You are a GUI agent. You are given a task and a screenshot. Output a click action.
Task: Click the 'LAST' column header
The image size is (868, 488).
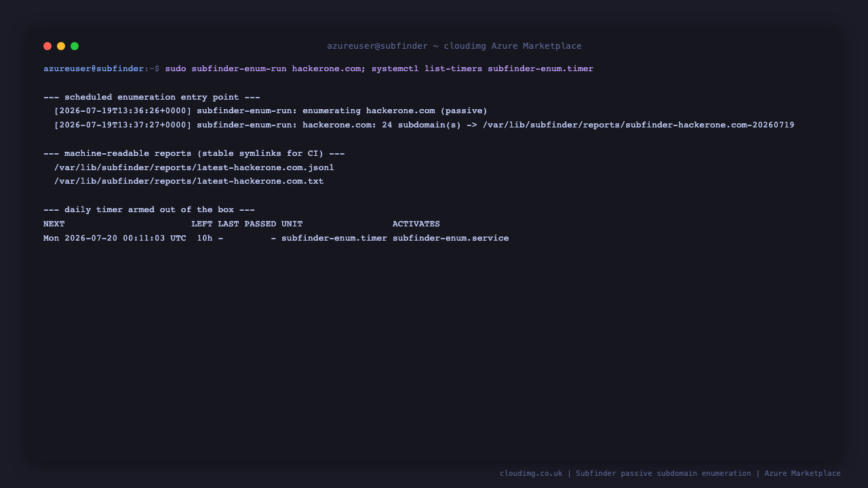tap(229, 224)
